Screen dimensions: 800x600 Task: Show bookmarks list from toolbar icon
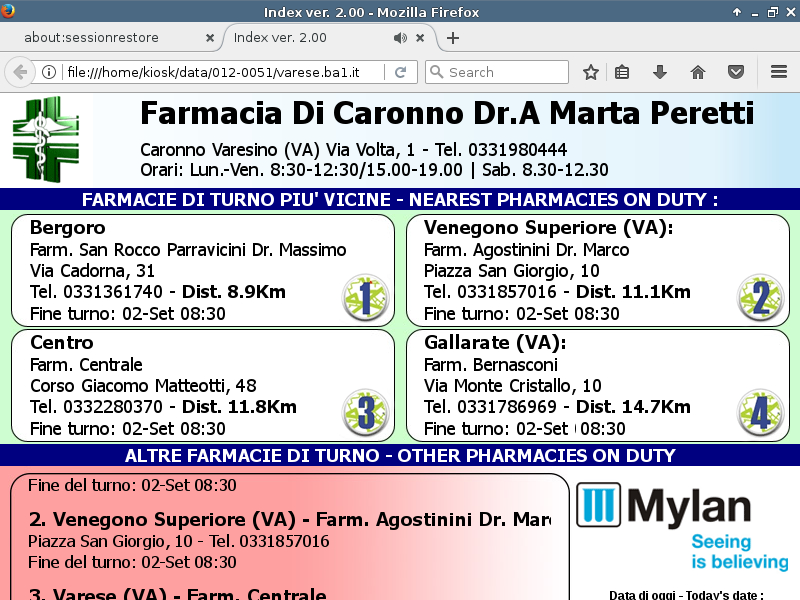(622, 72)
